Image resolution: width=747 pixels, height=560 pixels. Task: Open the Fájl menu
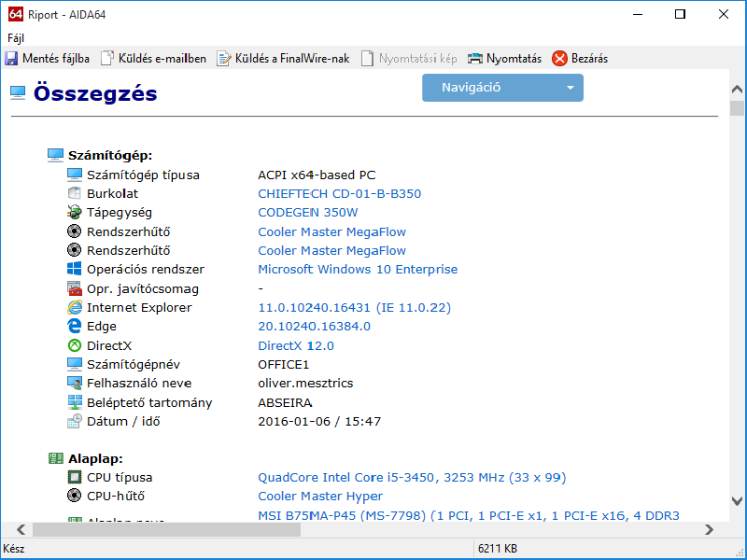pos(16,38)
